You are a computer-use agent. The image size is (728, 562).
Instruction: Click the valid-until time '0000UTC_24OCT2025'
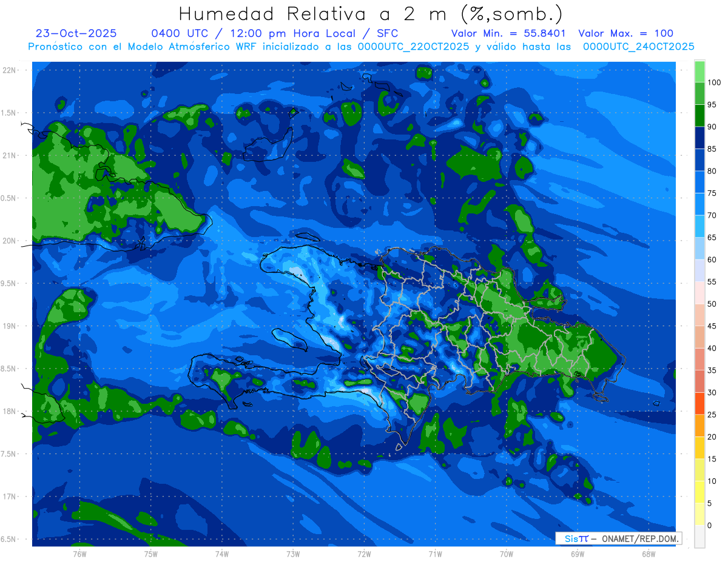click(x=639, y=47)
